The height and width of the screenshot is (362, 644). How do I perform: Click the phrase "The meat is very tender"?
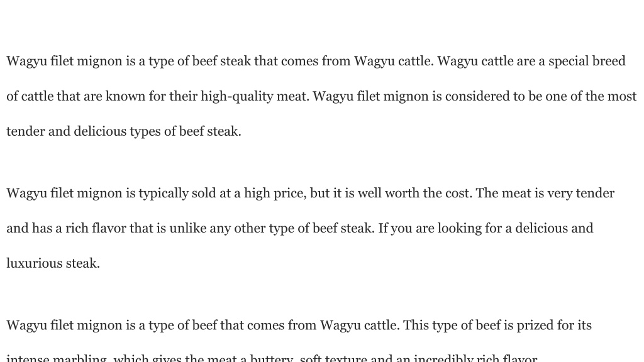[x=545, y=194]
